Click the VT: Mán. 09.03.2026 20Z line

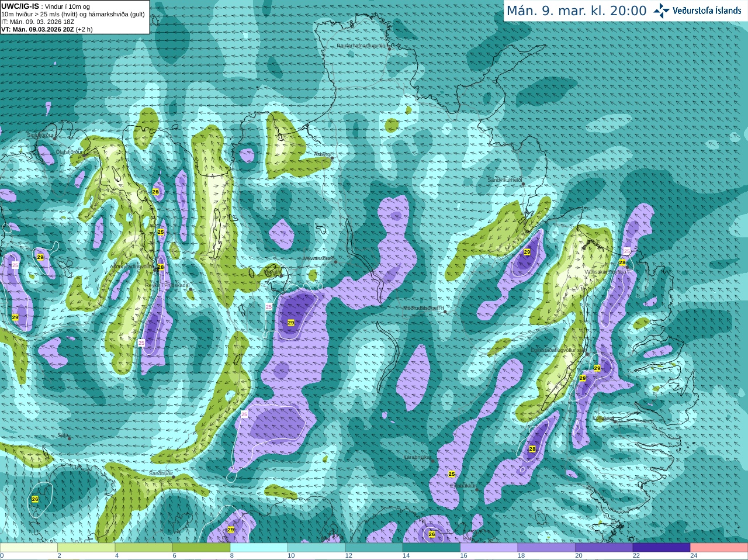coord(47,29)
